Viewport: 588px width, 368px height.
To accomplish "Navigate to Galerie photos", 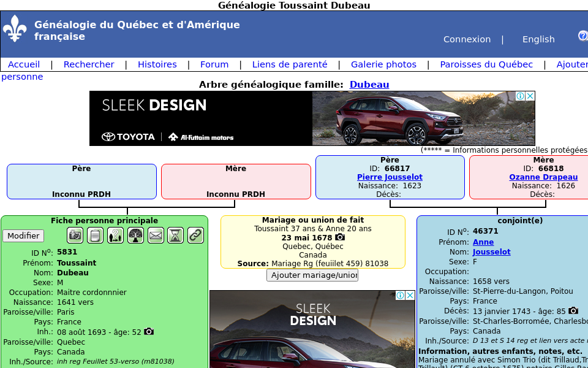I will click(x=383, y=64).
